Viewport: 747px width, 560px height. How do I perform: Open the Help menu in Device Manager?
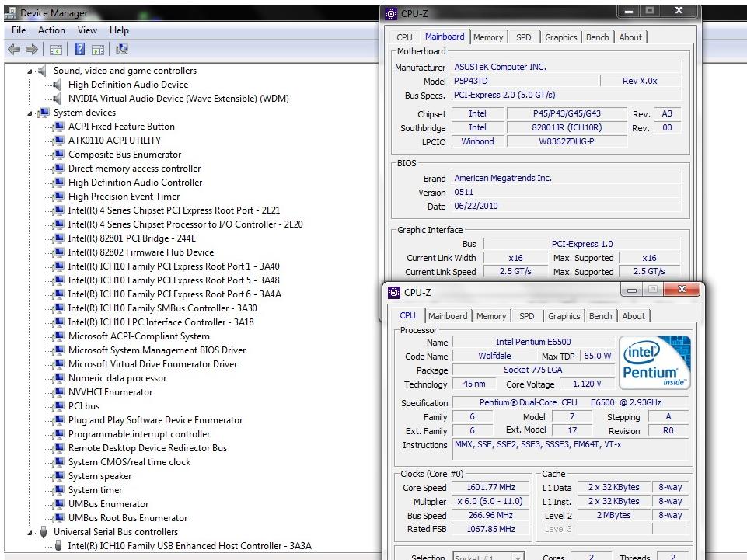119,30
